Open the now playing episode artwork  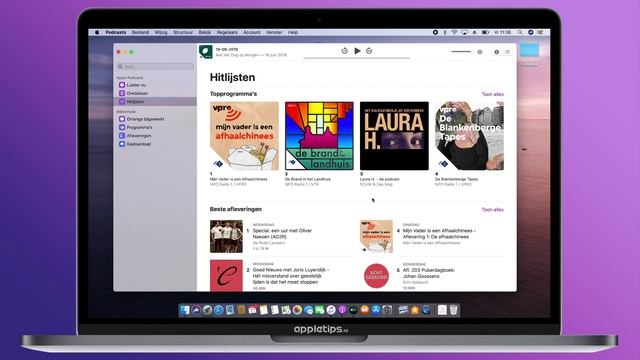click(x=206, y=52)
